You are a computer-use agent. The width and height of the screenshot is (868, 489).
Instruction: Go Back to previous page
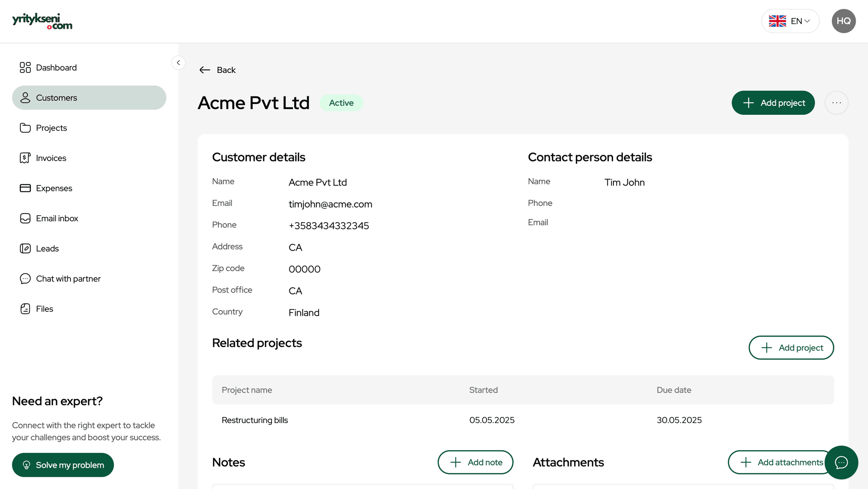217,70
